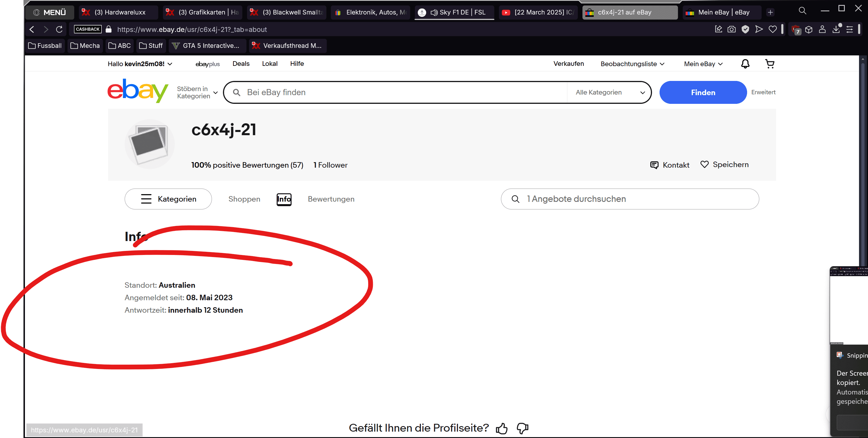Toggle bookmark heart in address bar
This screenshot has height=438, width=868.
tap(773, 29)
